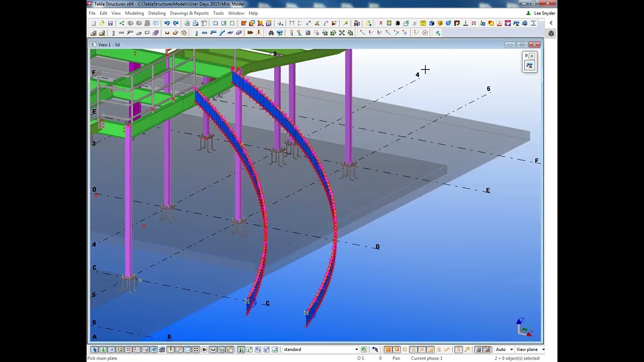Open the Detailing menu

pyautogui.click(x=157, y=13)
